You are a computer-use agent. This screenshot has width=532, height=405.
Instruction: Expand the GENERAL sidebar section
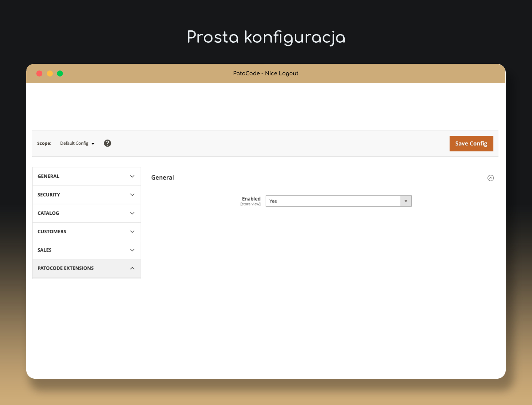pyautogui.click(x=86, y=176)
